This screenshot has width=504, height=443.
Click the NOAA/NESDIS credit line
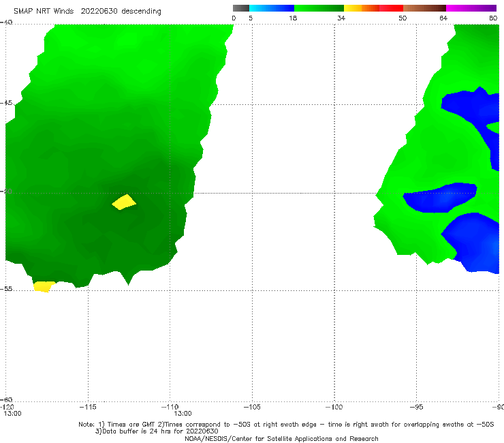[281, 439]
